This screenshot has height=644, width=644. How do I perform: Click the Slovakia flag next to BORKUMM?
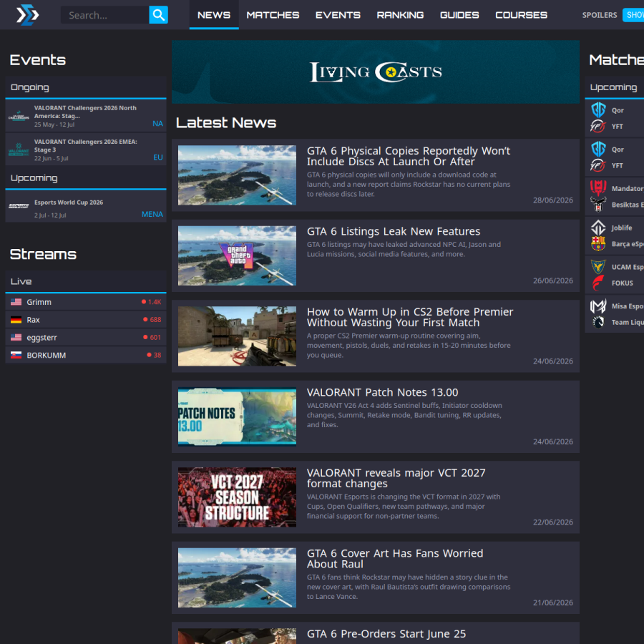tap(16, 355)
